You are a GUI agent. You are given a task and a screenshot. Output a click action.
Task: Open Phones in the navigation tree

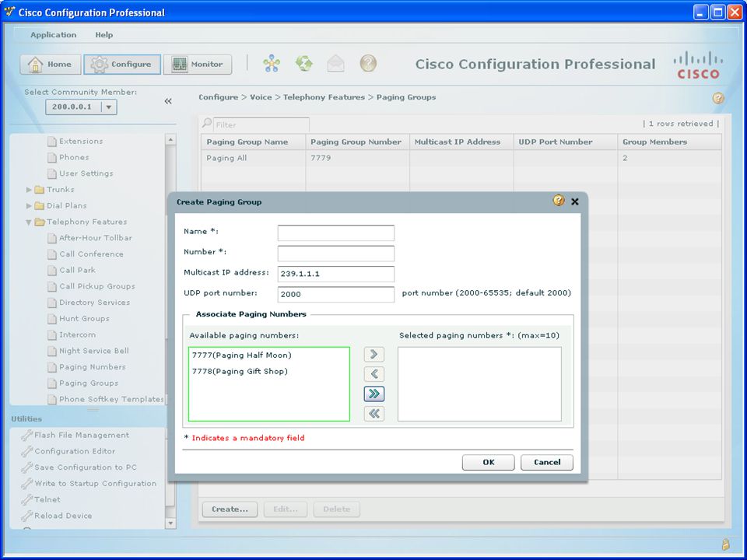coord(68,158)
